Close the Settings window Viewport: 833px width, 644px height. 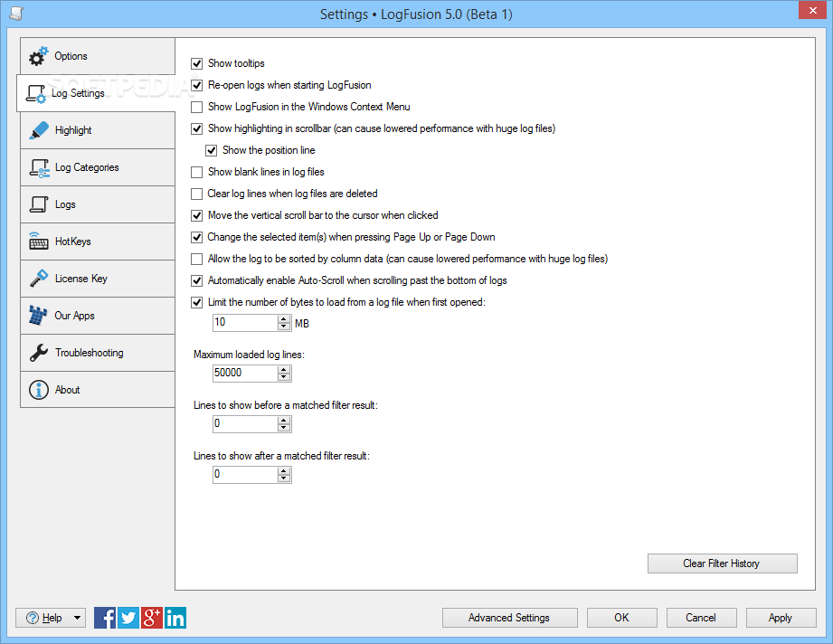812,10
